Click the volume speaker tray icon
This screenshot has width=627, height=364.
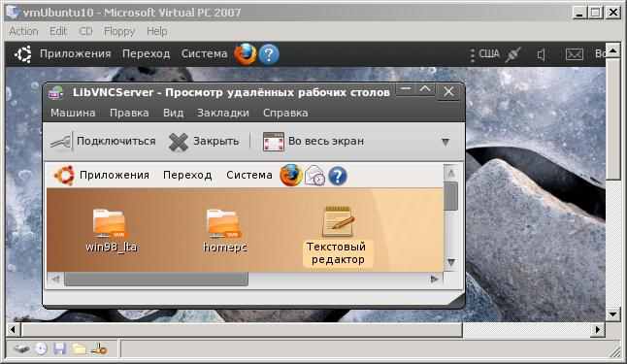tap(541, 54)
